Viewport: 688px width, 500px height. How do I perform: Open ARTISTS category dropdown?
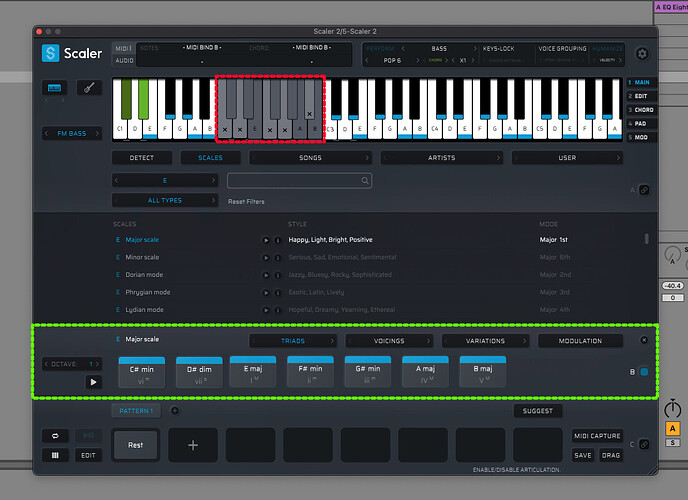click(441, 158)
